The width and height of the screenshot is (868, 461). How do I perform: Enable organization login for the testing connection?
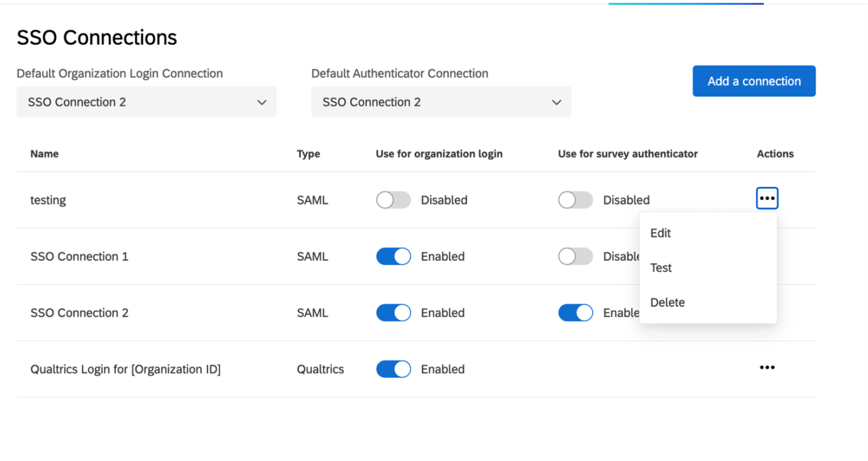coord(393,199)
